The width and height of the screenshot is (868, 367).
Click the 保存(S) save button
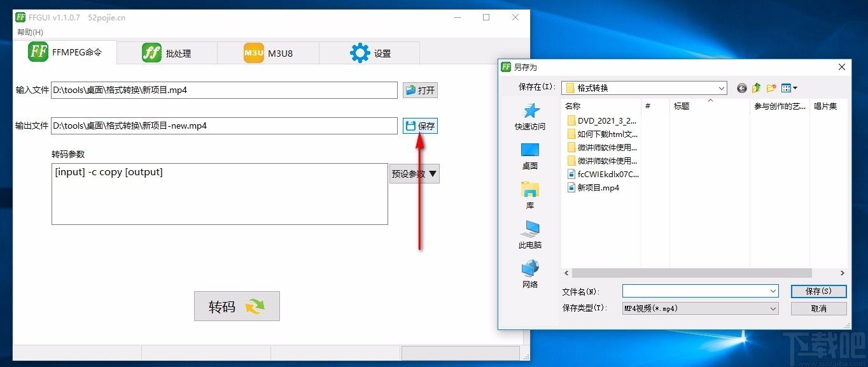point(819,291)
